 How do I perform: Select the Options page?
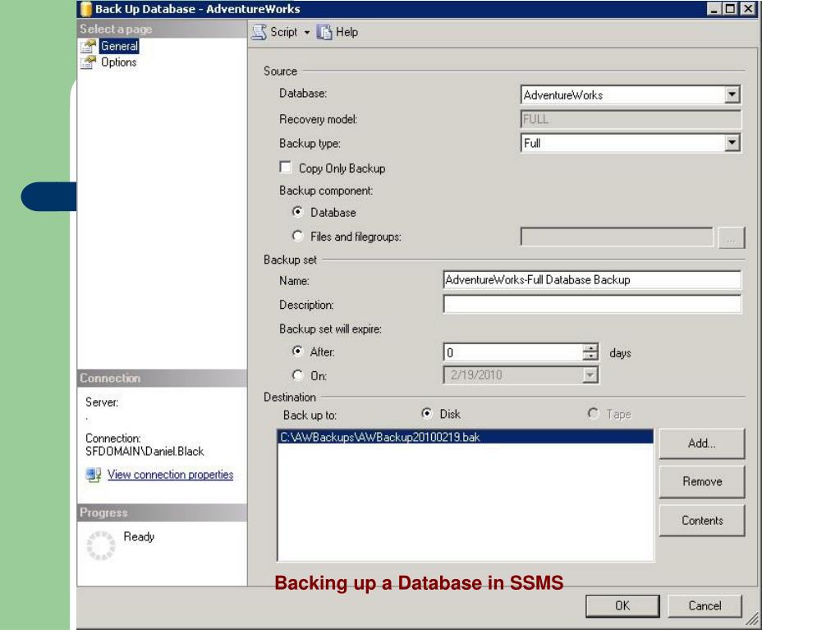[x=118, y=62]
